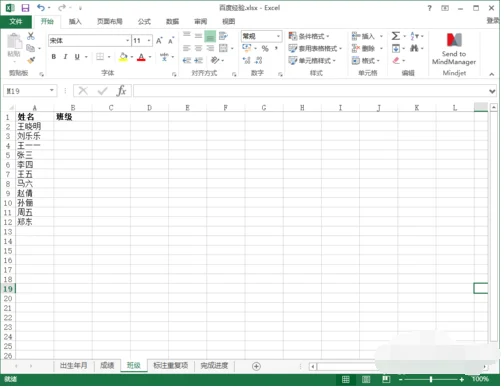Viewport: 504px width, 389px height.
Task: Undo the last action
Action: point(41,7)
